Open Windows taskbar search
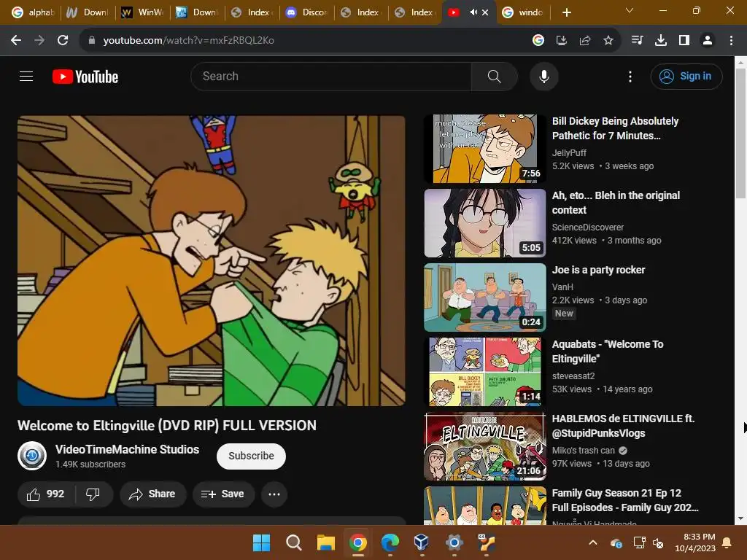Image resolution: width=747 pixels, height=560 pixels. point(293,542)
